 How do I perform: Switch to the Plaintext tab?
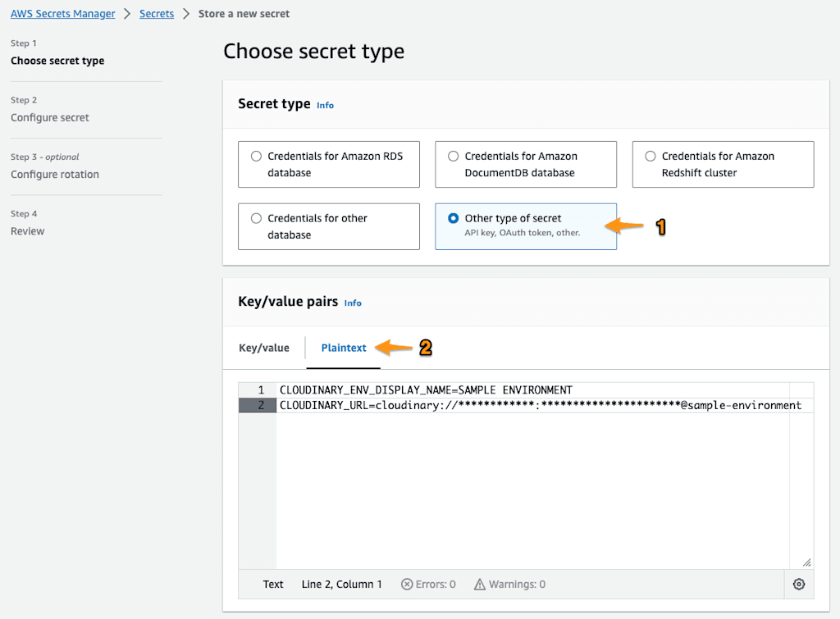click(344, 348)
